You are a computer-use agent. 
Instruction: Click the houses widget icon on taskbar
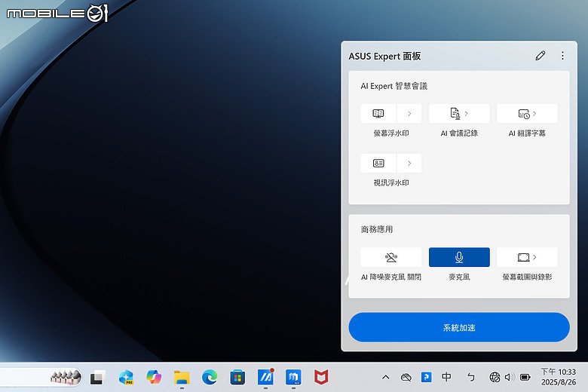tap(66, 377)
